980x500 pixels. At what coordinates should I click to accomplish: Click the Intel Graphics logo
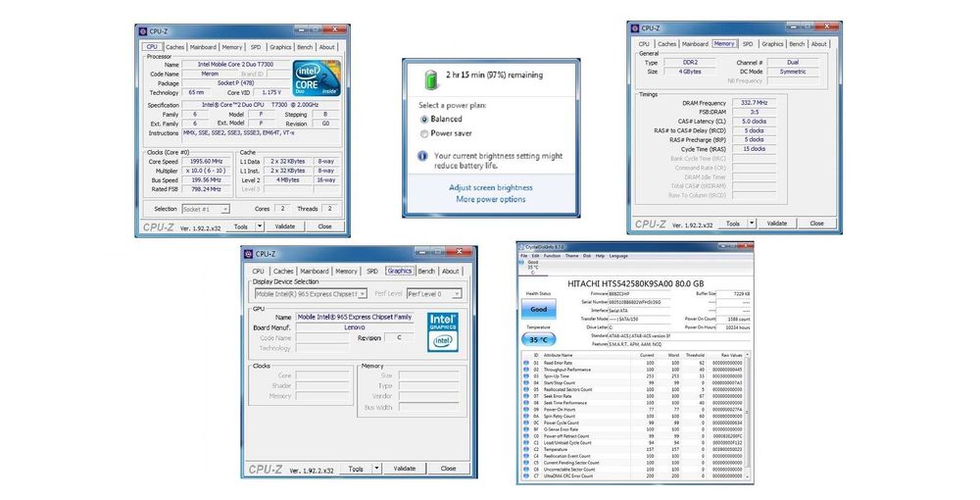click(x=443, y=332)
